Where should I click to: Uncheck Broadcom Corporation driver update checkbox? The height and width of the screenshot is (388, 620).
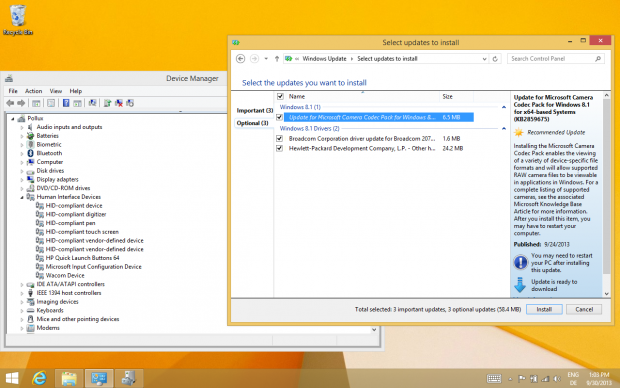280,138
